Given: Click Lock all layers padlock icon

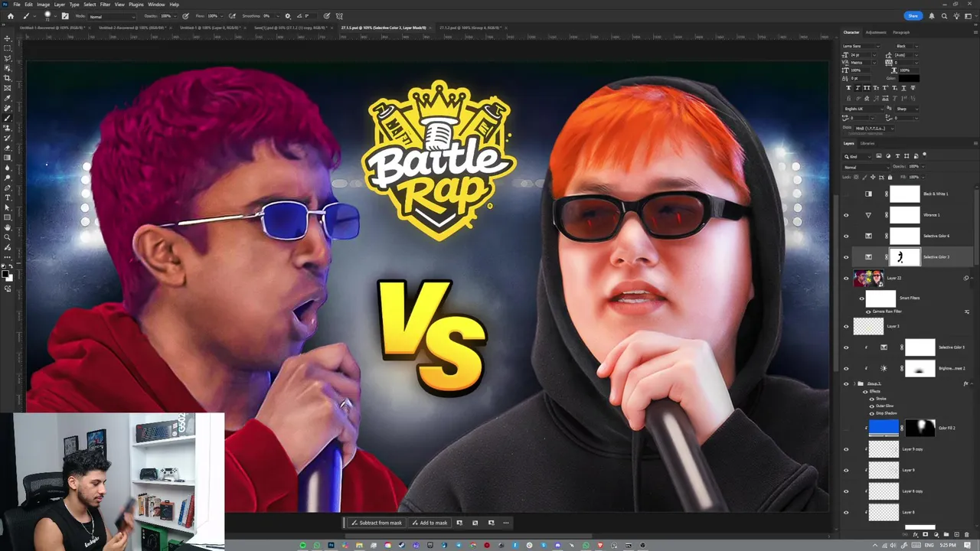Looking at the screenshot, I should click(x=890, y=177).
